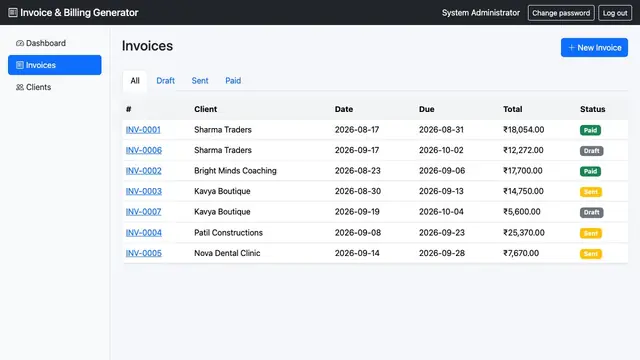Click the date 2026-08-17
Viewport: 640px width, 360px height.
click(x=357, y=129)
